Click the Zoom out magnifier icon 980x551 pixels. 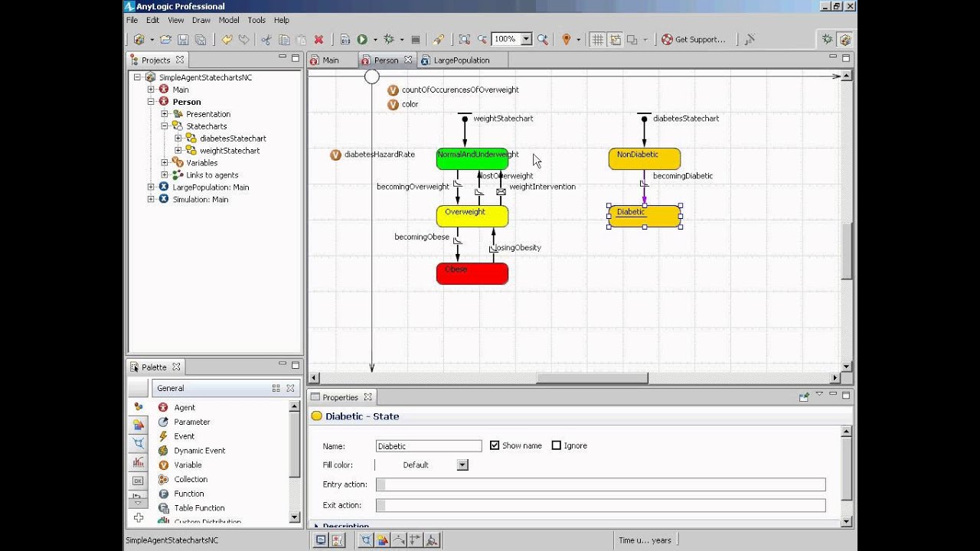pyautogui.click(x=482, y=39)
